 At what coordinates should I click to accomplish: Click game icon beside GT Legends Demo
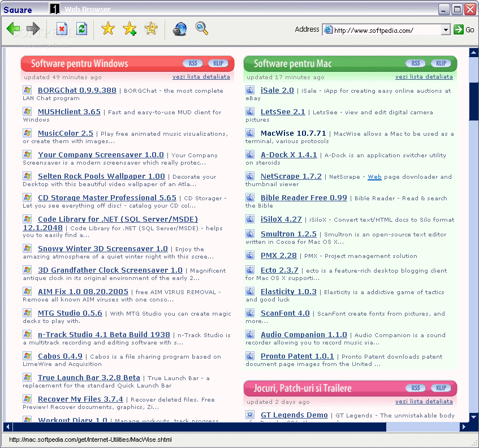tap(250, 415)
